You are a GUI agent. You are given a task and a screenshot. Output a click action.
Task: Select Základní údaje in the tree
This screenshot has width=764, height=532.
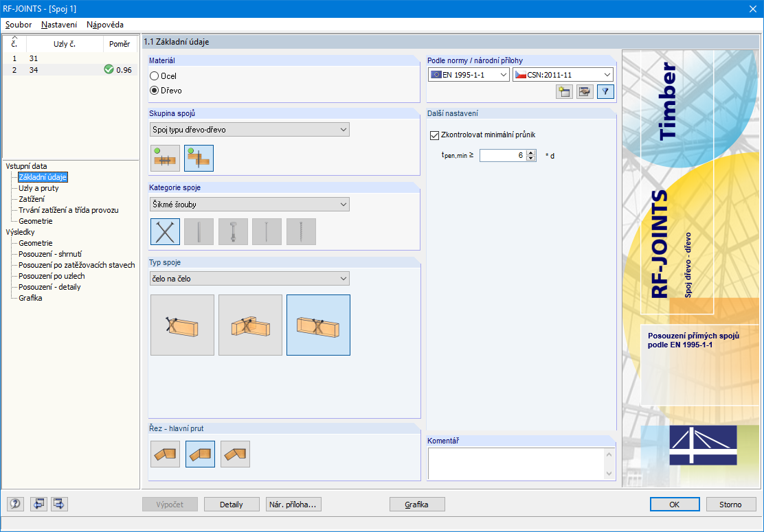pyautogui.click(x=43, y=177)
